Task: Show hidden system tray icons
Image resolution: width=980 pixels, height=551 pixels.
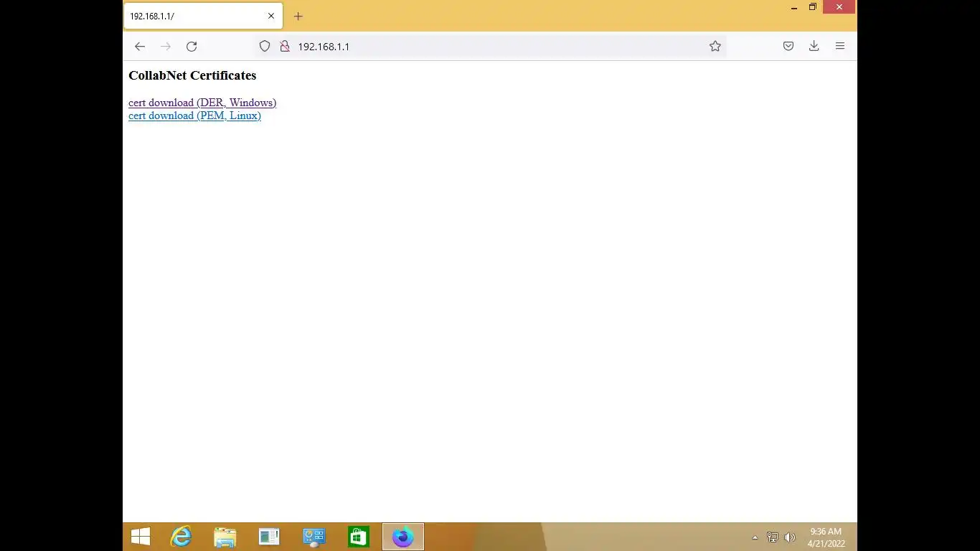Action: [x=755, y=537]
